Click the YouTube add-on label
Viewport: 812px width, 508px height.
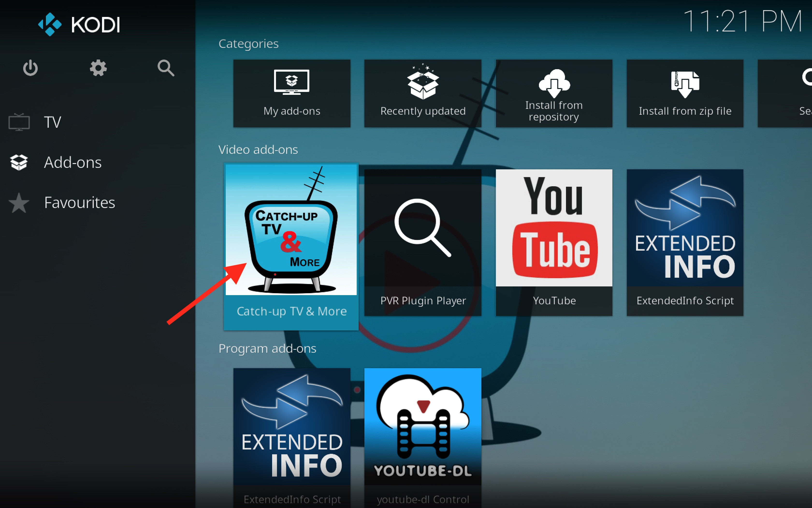[554, 300]
